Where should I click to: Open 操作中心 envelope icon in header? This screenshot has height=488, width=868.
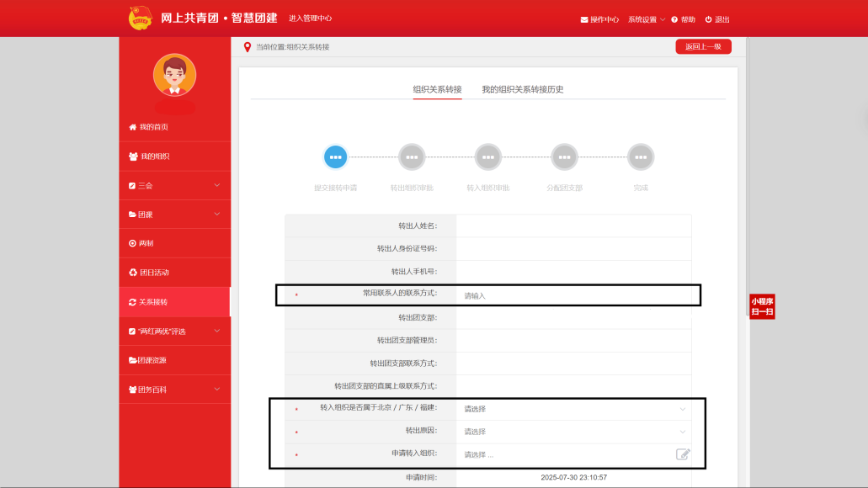pyautogui.click(x=584, y=19)
